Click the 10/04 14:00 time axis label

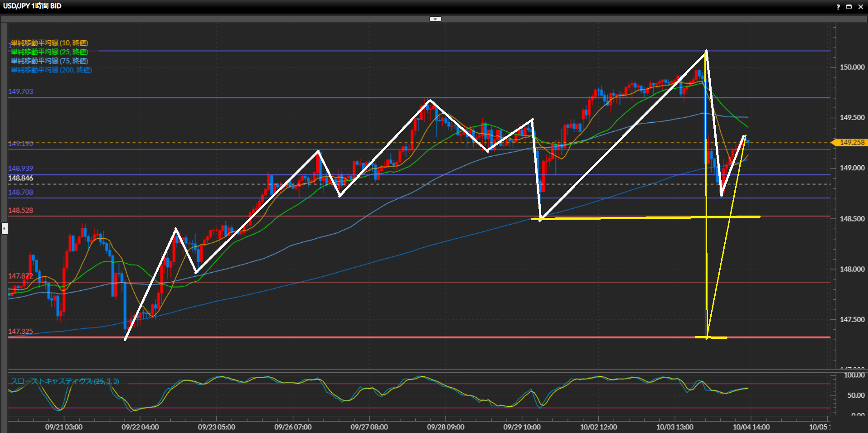click(751, 427)
